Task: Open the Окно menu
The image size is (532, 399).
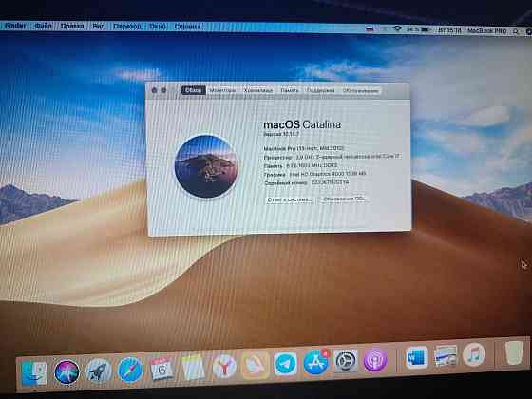Action: [x=158, y=27]
